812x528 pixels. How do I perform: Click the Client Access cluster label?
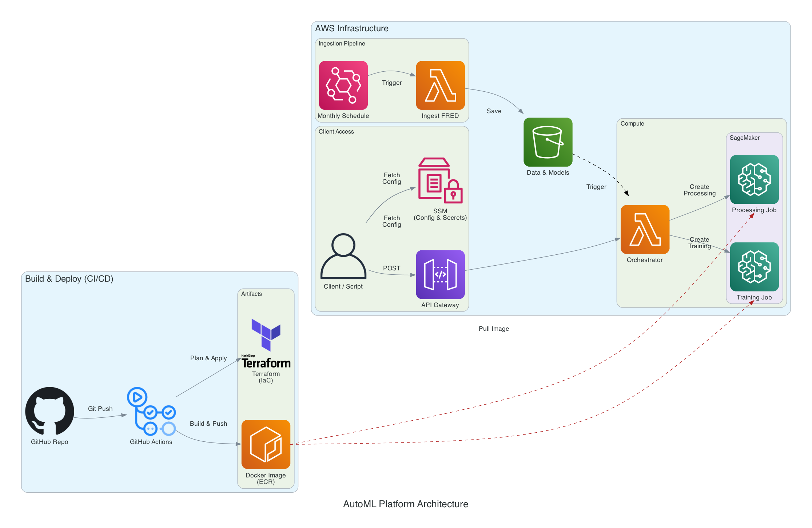[336, 132]
